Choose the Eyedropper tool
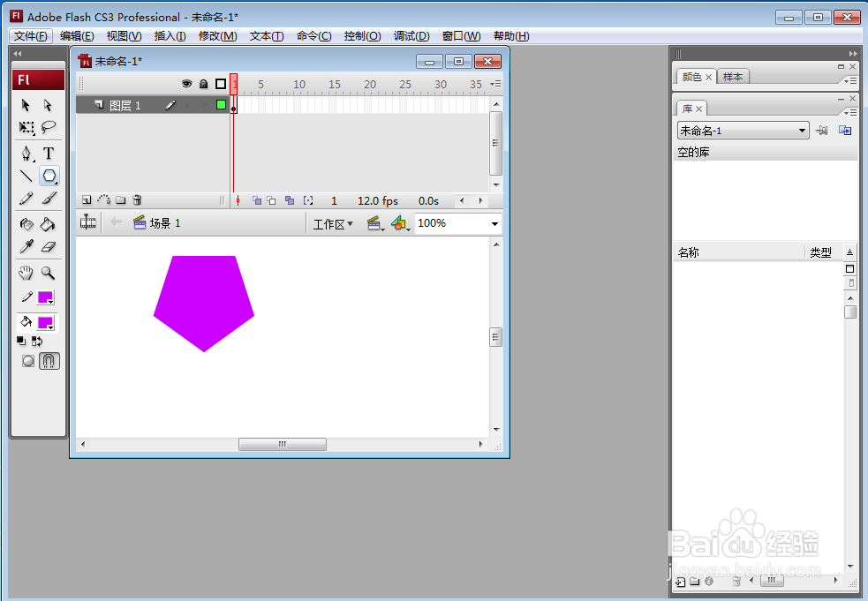This screenshot has width=868, height=601. (26, 246)
